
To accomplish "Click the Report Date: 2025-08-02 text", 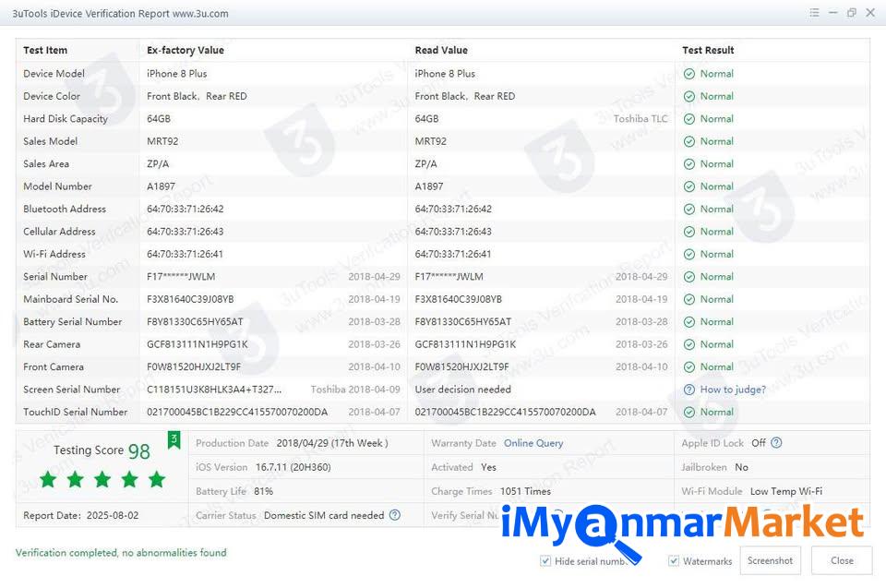I will [x=81, y=516].
